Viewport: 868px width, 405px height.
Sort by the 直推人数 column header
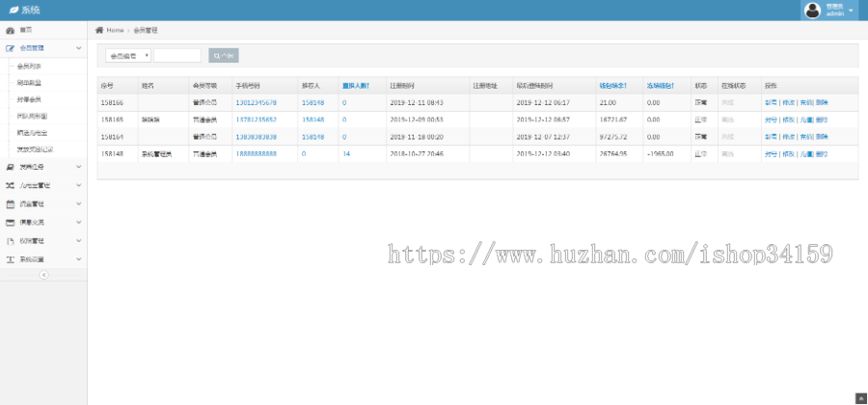(356, 86)
